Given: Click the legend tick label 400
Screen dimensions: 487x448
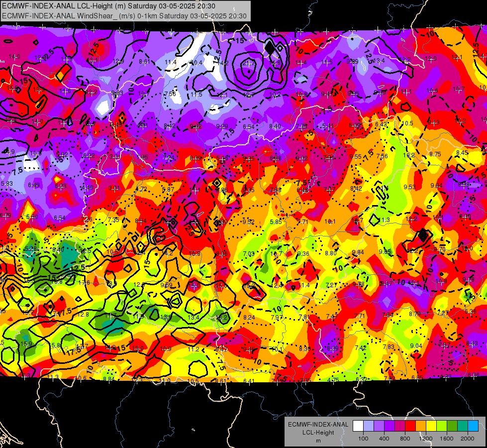Looking at the screenshot, I should (384, 439).
